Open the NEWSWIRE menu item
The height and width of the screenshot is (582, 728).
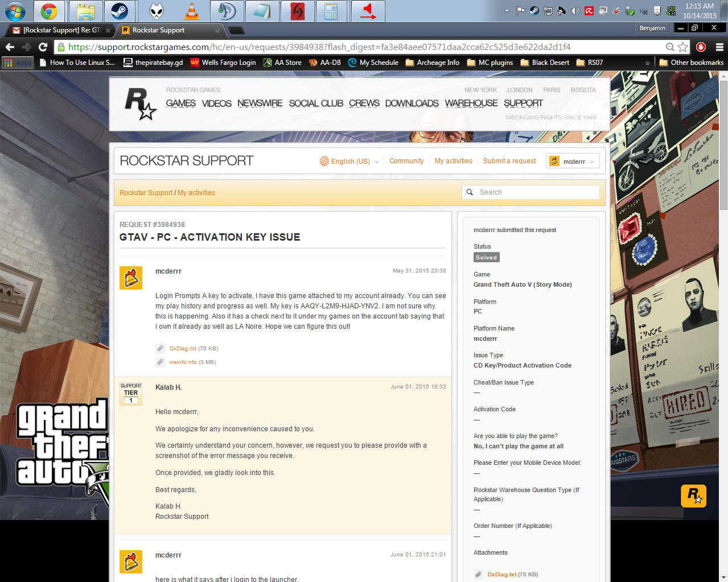point(260,103)
